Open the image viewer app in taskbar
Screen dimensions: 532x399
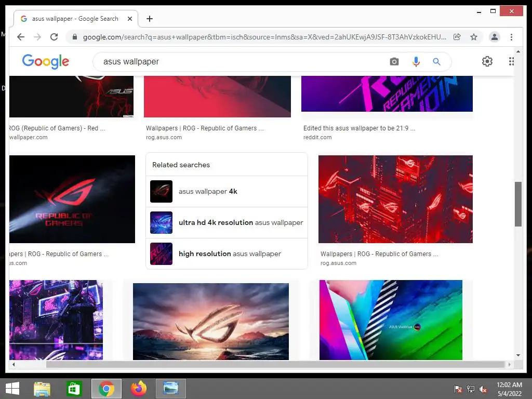[x=170, y=389]
